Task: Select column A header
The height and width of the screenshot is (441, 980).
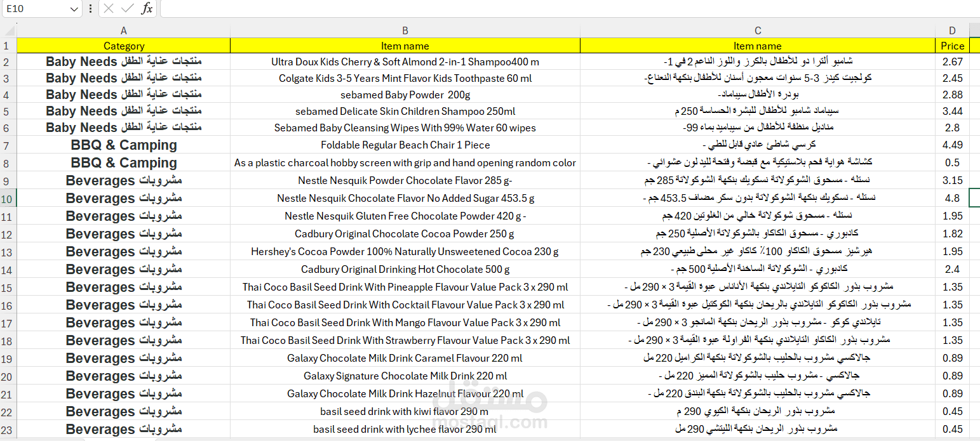Action: [x=123, y=30]
